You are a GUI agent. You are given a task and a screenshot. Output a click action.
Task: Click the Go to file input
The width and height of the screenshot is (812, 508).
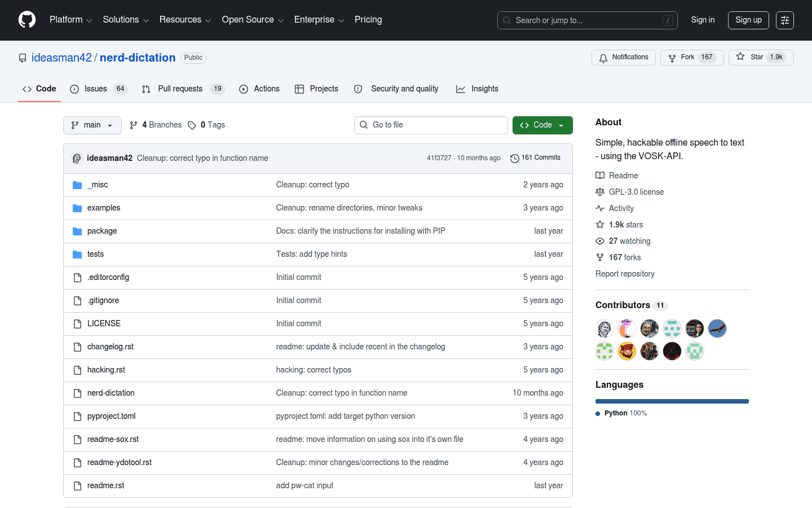click(431, 125)
